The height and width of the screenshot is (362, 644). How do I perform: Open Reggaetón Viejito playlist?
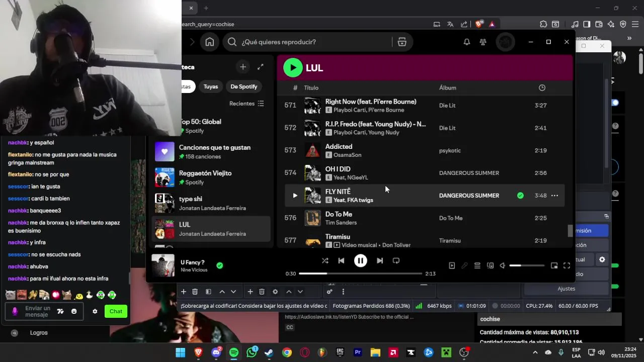point(211,177)
